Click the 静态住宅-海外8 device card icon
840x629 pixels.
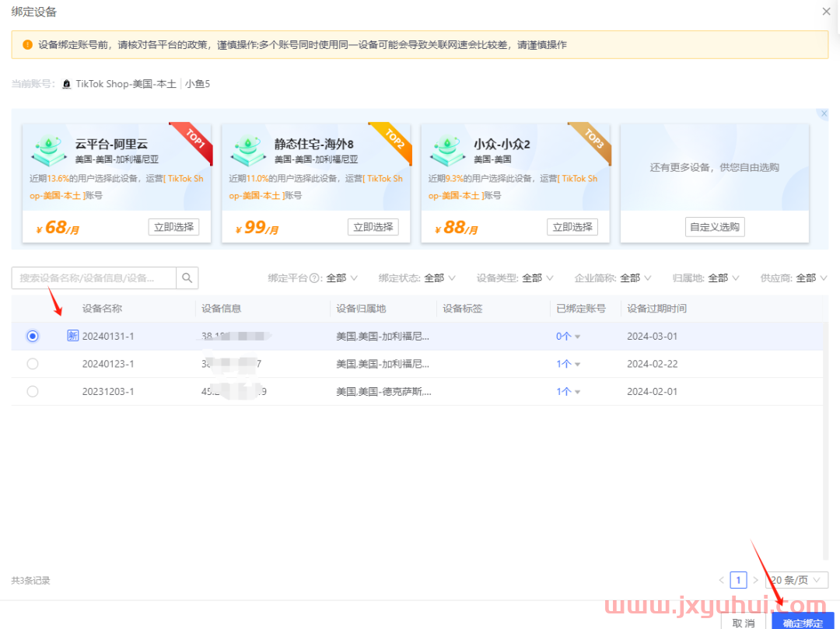[x=249, y=150]
